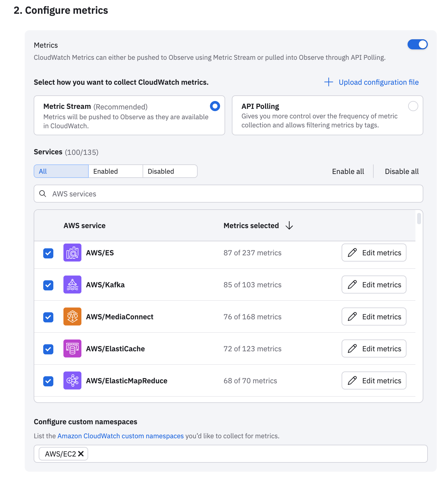
Task: Edit metrics for AWS/ElasticMapReduce
Action: click(374, 380)
